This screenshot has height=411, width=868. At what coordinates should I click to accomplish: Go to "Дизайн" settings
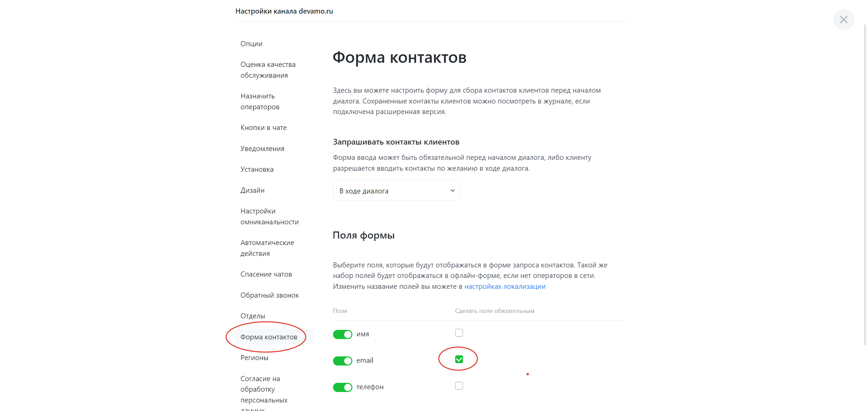pos(253,190)
